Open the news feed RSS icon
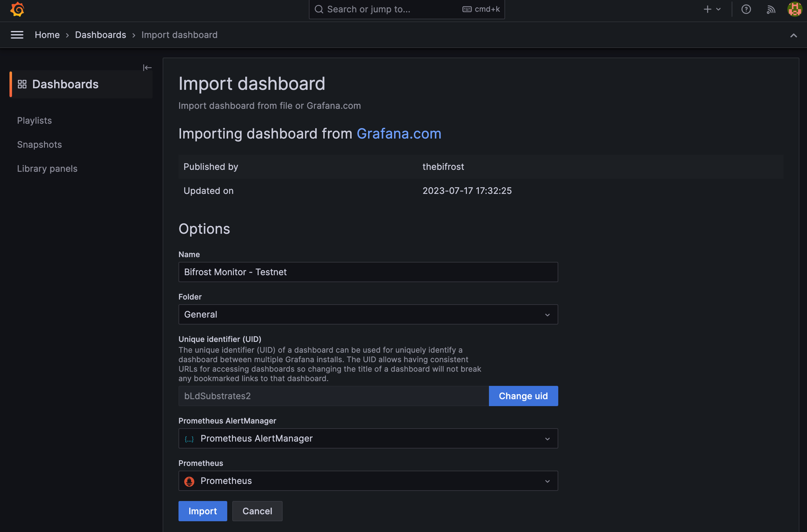 tap(771, 9)
